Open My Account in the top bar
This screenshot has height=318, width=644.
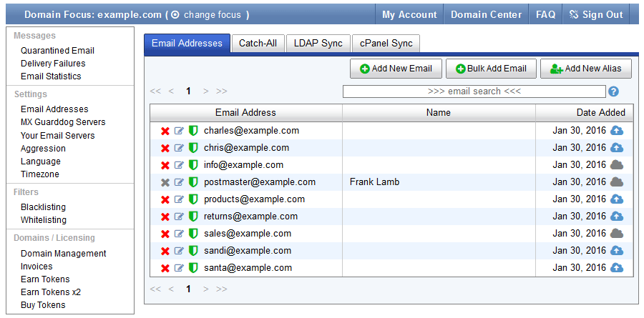pyautogui.click(x=409, y=14)
